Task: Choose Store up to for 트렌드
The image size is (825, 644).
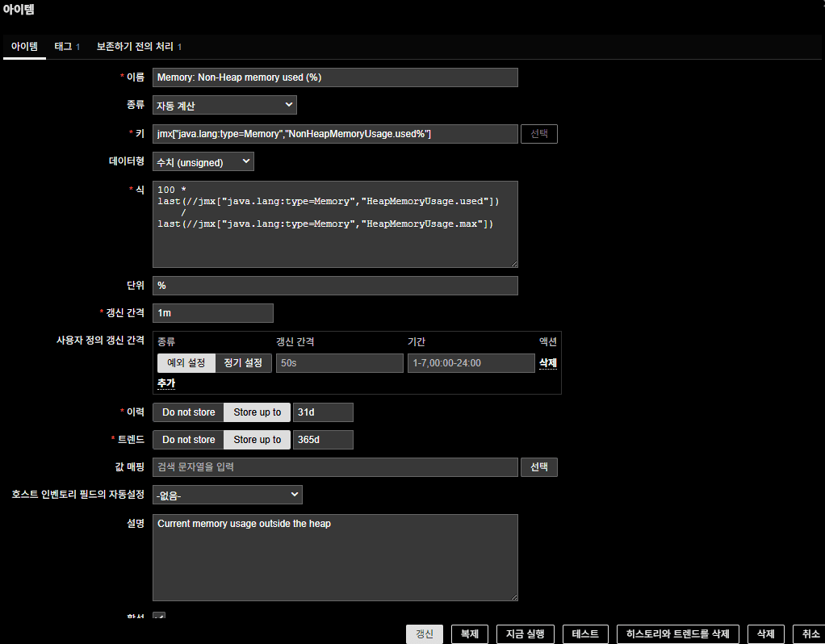Action: (x=257, y=440)
